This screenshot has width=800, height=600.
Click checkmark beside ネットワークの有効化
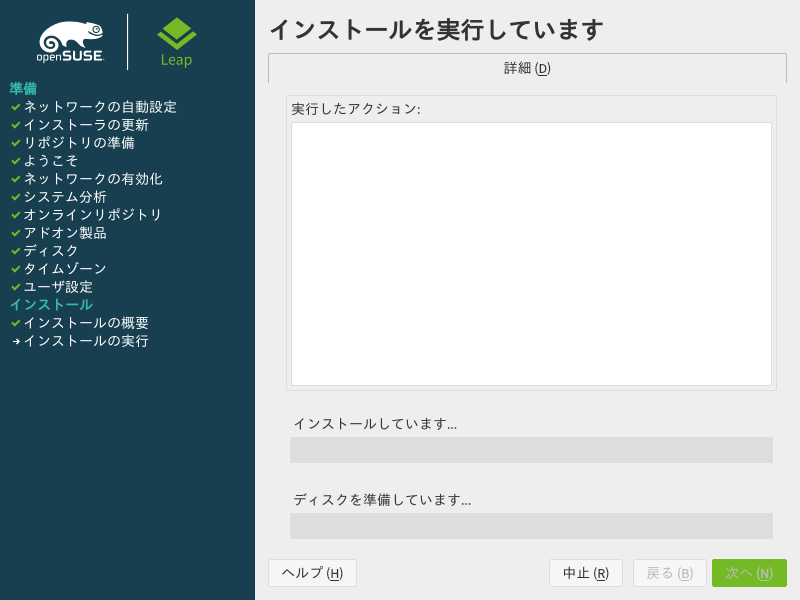16,179
